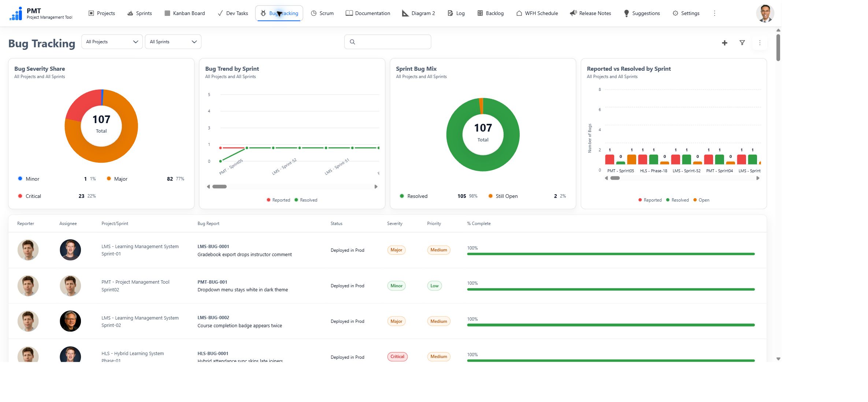
Task: Open Diagram 2
Action: click(x=419, y=13)
